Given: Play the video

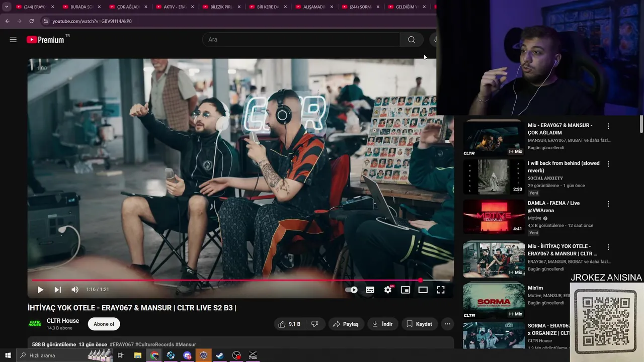Looking at the screenshot, I should (40, 290).
